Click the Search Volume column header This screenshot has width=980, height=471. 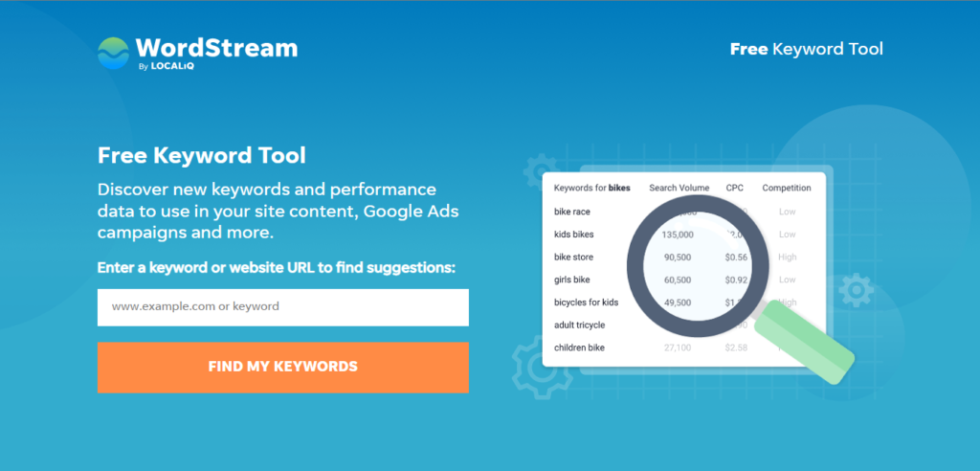click(679, 188)
